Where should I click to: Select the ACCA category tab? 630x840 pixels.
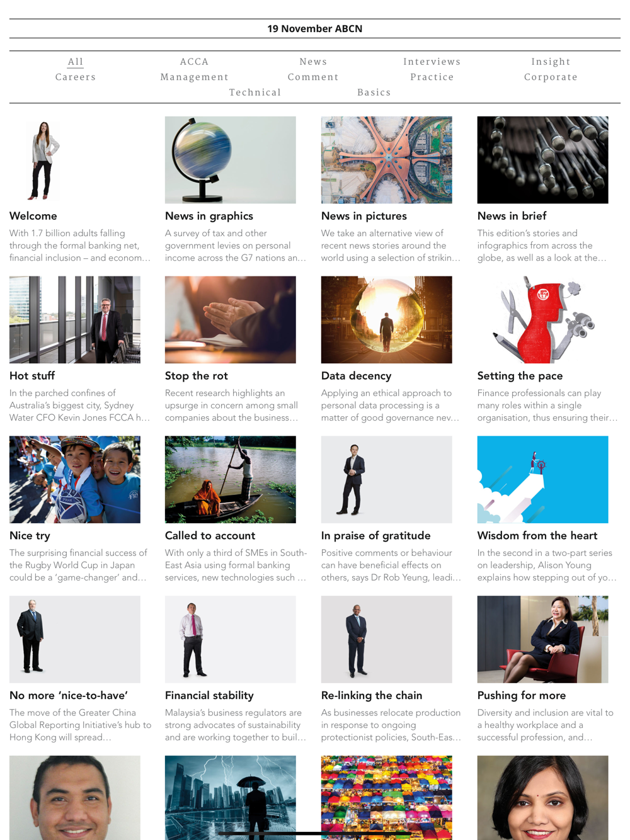coord(194,62)
